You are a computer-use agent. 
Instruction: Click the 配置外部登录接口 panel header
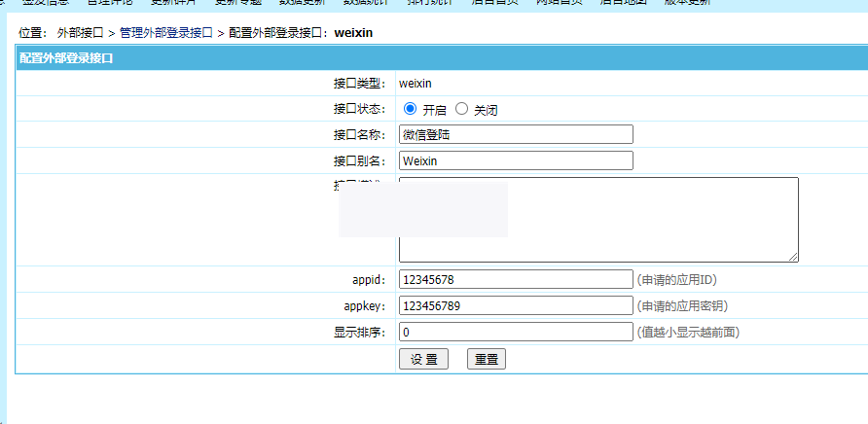click(66, 58)
